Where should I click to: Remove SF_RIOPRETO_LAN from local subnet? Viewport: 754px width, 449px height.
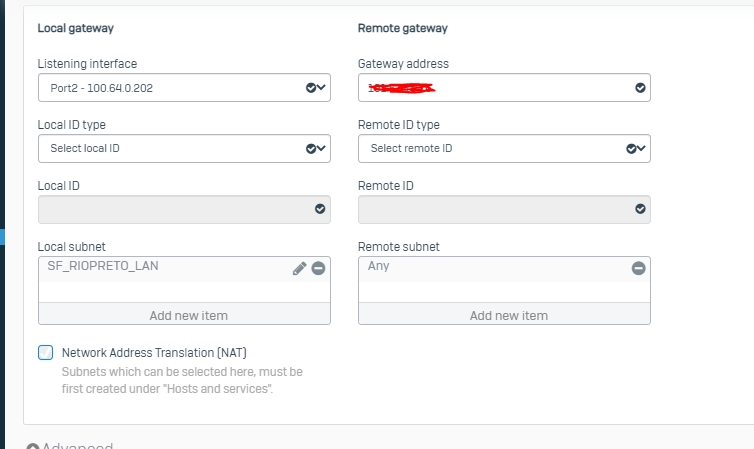318,268
